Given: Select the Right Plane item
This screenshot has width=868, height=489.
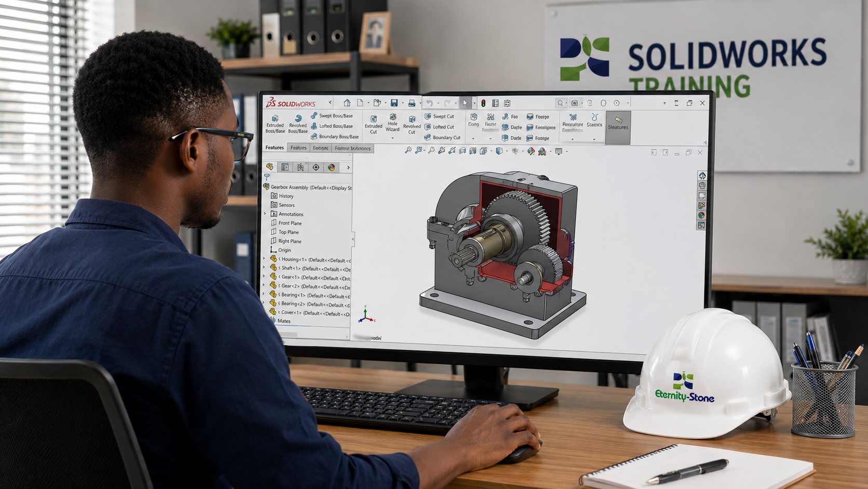Looking at the screenshot, I should tap(286, 241).
